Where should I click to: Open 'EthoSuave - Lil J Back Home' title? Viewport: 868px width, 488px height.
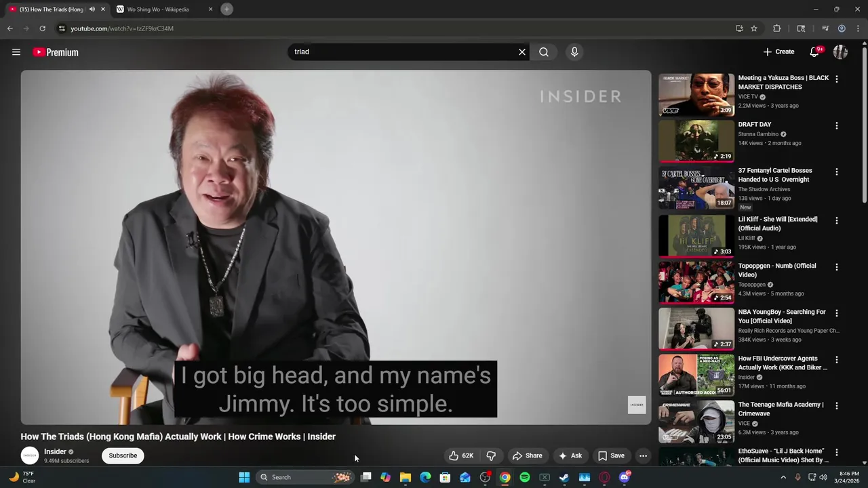(783, 455)
